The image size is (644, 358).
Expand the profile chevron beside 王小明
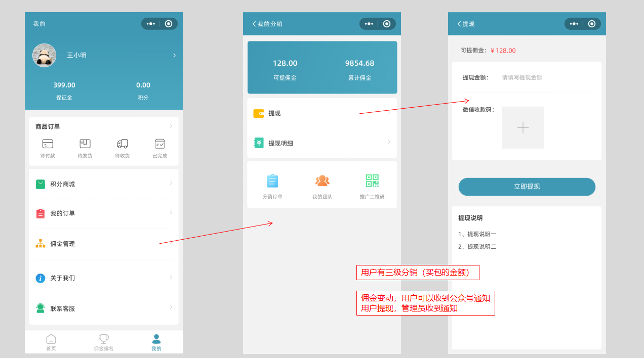coord(174,55)
